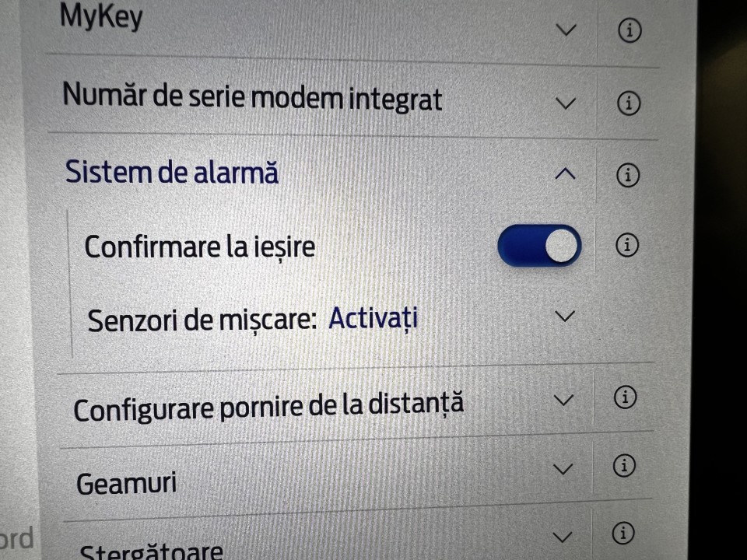Tap info icon next to Ștergătoare
747x560 pixels.
[622, 534]
